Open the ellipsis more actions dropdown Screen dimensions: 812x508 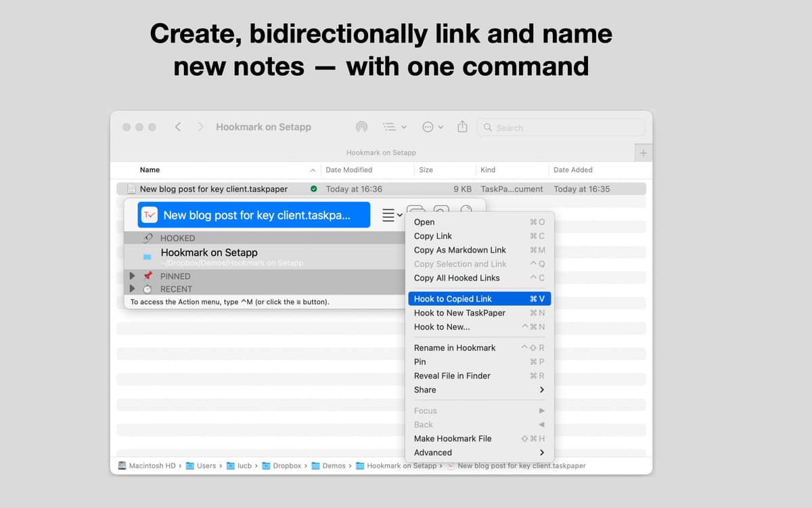click(432, 127)
